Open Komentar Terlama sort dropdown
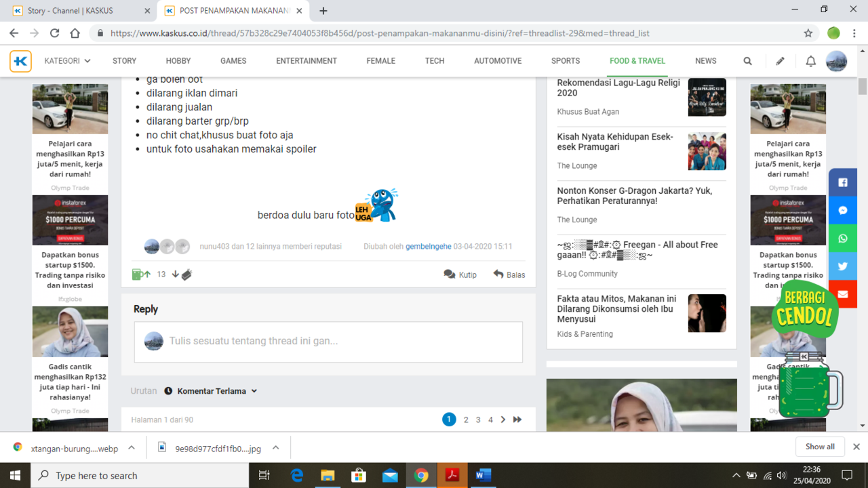Screen dimensions: 868x488 pos(211,391)
